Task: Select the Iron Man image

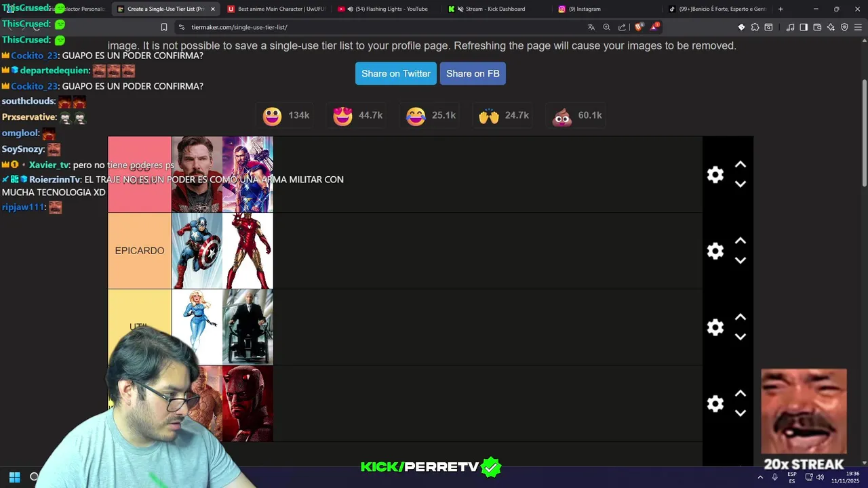Action: tap(248, 251)
